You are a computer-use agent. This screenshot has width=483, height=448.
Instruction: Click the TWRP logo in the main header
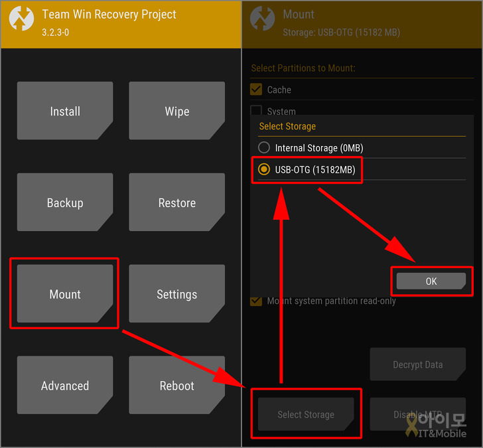pos(21,19)
